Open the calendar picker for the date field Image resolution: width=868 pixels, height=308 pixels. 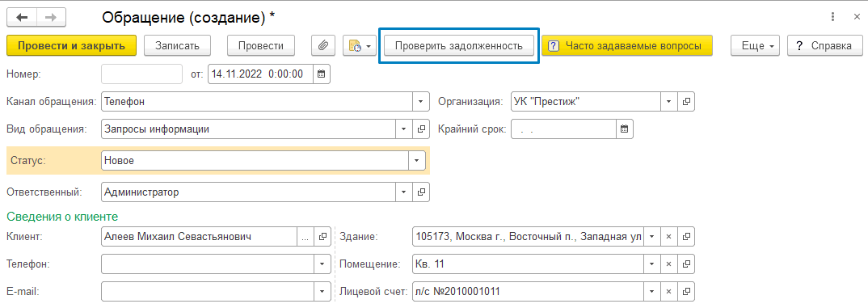tap(322, 74)
